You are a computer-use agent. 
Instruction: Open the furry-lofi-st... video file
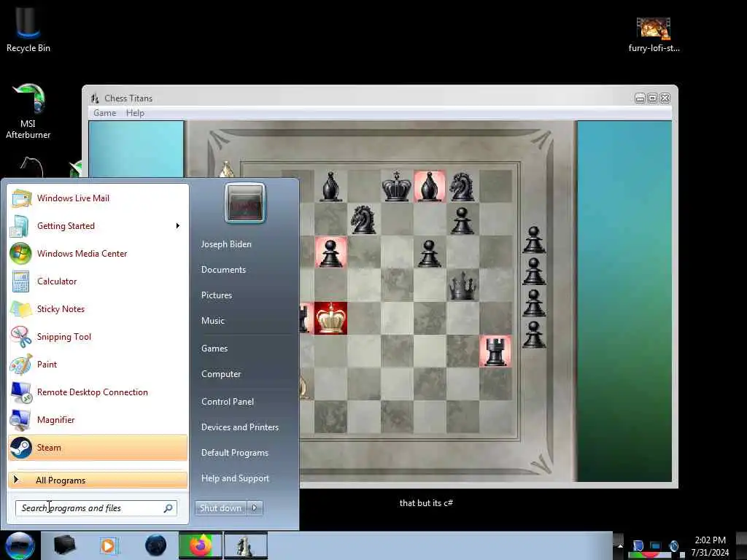click(x=654, y=34)
